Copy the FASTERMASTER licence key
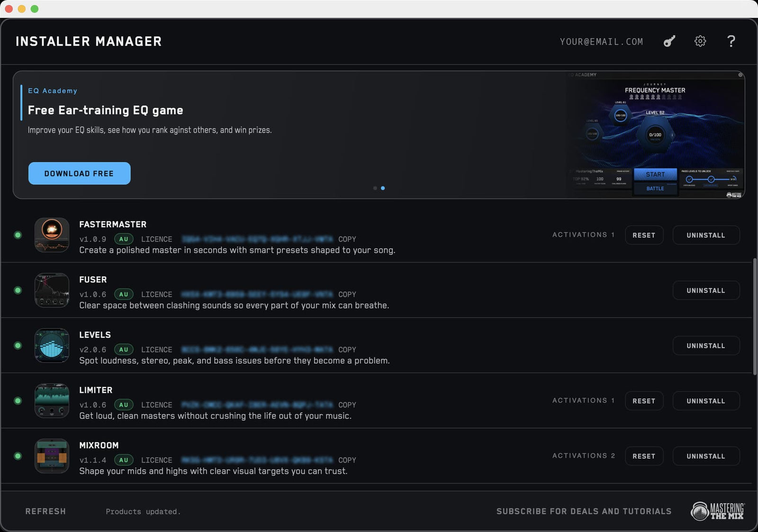Screen dimensions: 758x532 347,239
